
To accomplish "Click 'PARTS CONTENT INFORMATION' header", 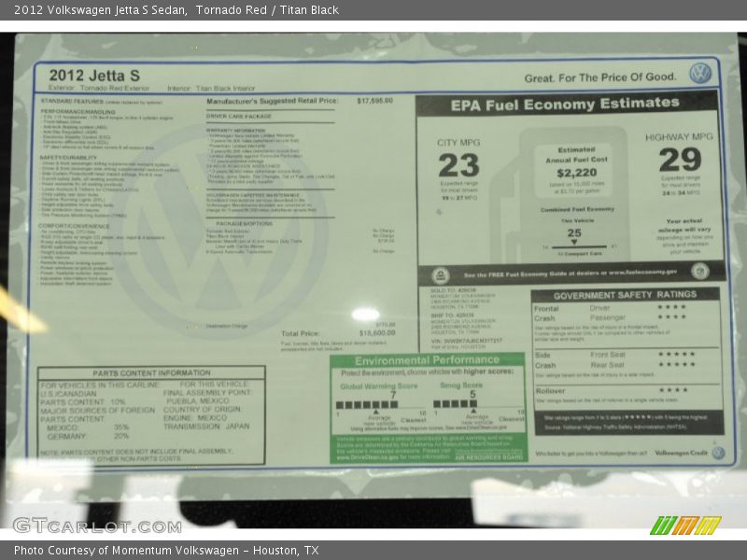I will [x=151, y=372].
